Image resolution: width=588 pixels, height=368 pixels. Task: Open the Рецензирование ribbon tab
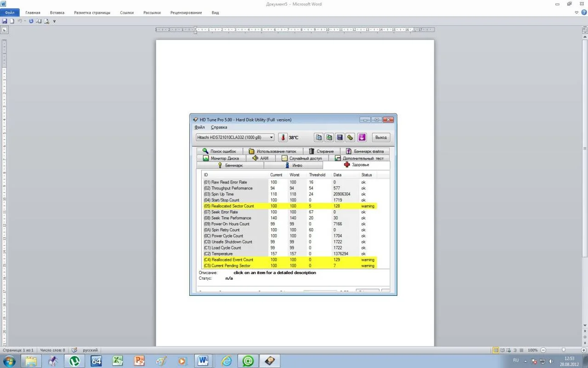(186, 13)
